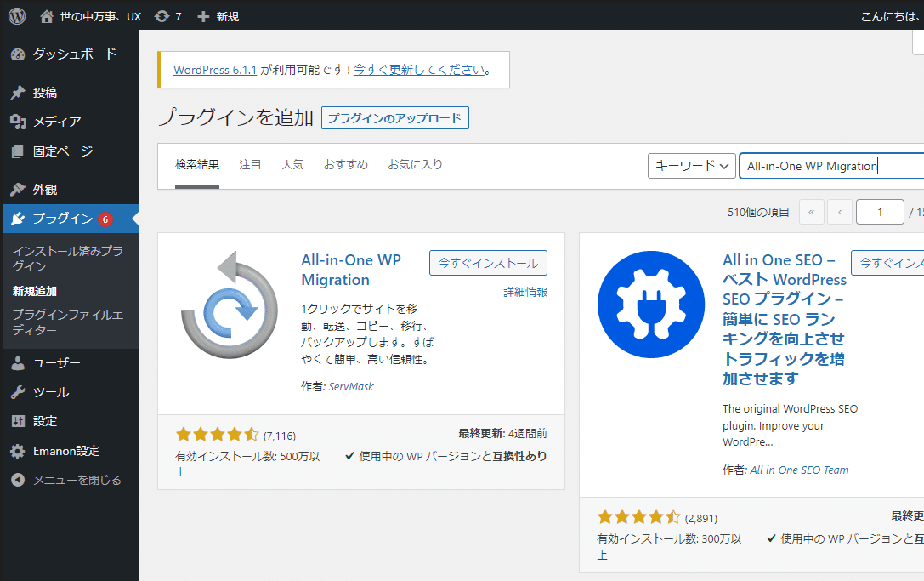Screen dimensions: 924x581
Task: Switch to 検索結果 tab
Action: point(197,164)
